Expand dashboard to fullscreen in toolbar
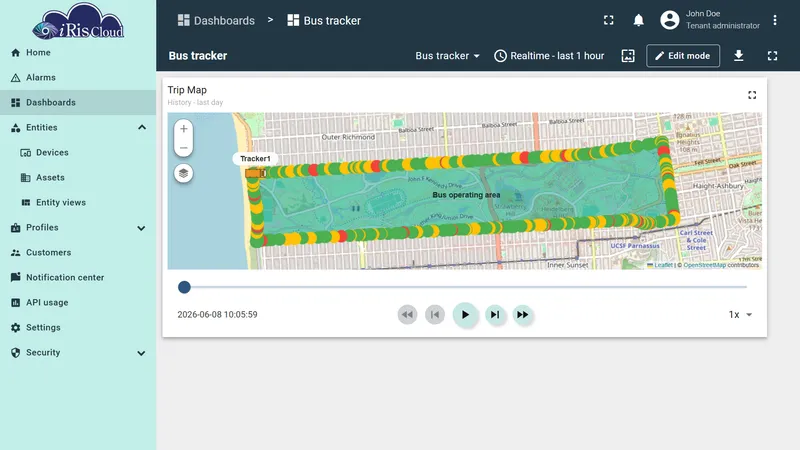The image size is (800, 450). [x=772, y=56]
